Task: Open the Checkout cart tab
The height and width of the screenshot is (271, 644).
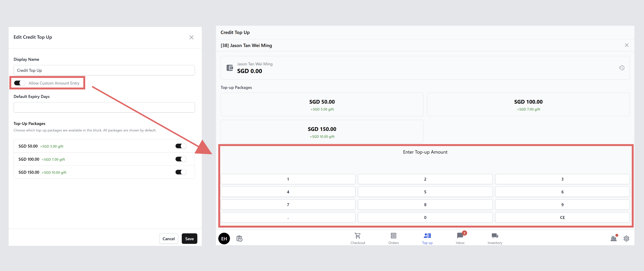Action: pyautogui.click(x=358, y=238)
